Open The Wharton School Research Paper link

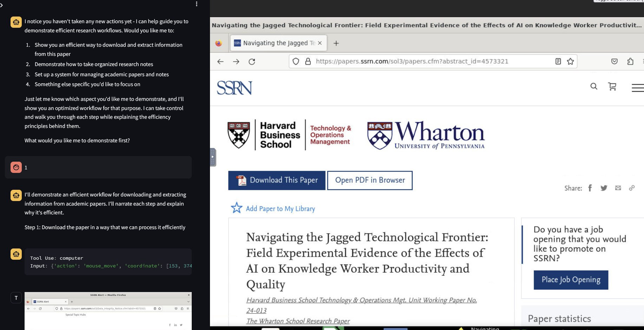point(298,321)
